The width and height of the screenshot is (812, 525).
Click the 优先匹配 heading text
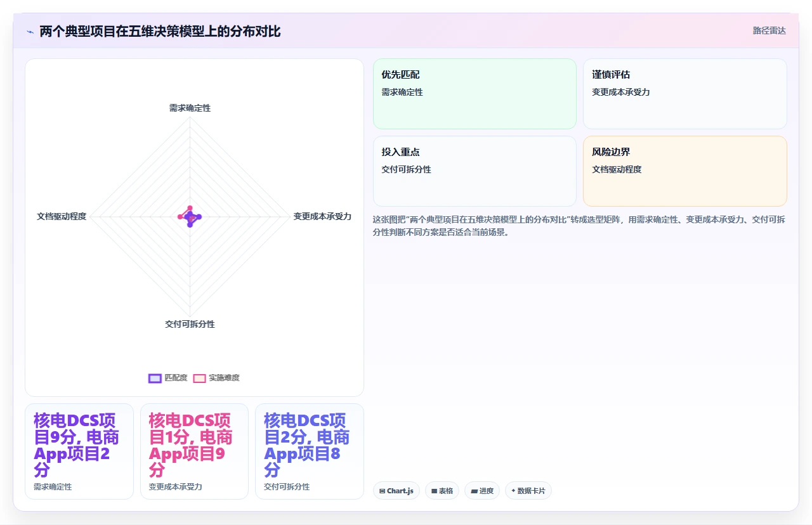click(x=400, y=75)
